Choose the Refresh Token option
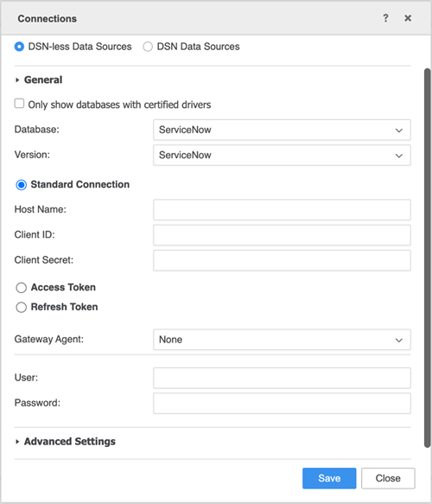The width and height of the screenshot is (432, 504). pyautogui.click(x=22, y=307)
